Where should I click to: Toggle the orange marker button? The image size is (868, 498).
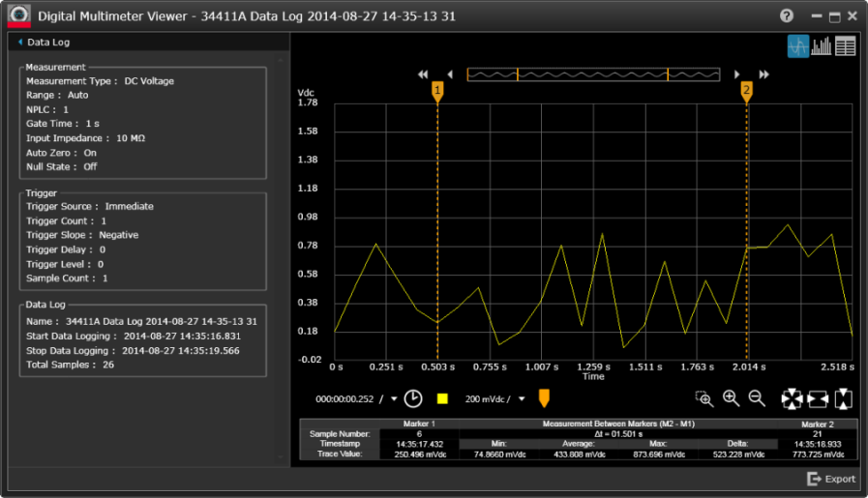point(544,398)
